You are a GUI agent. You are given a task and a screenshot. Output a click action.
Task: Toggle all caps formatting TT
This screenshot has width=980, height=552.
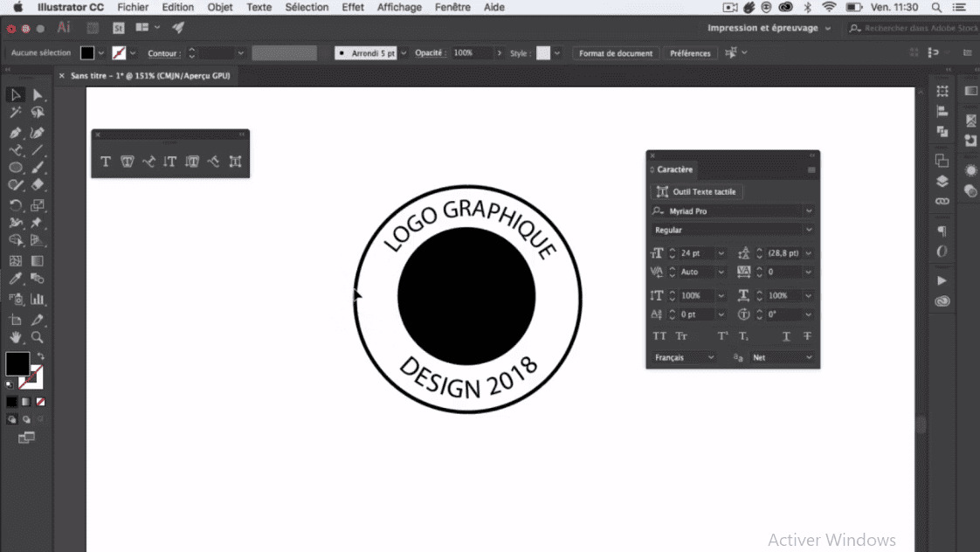[659, 336]
